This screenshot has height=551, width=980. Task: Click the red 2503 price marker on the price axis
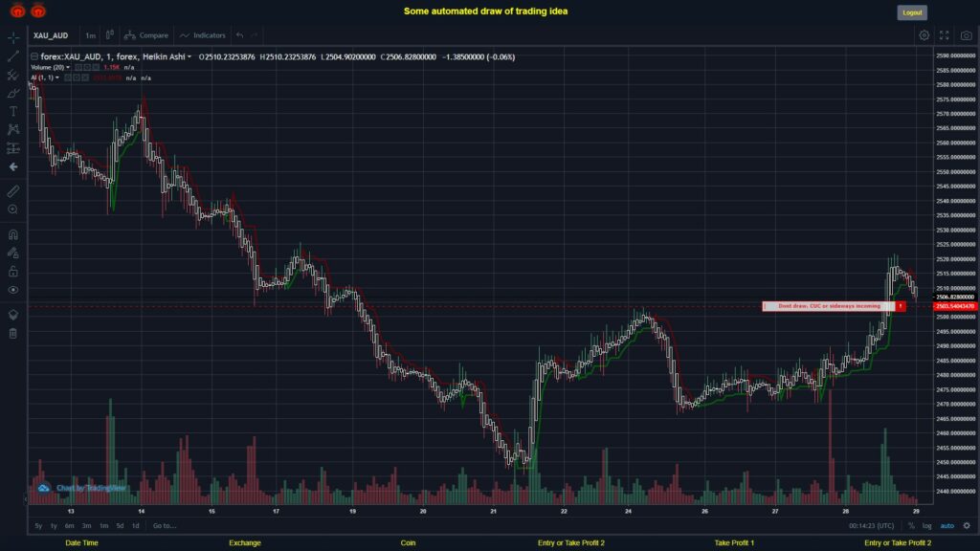955,306
